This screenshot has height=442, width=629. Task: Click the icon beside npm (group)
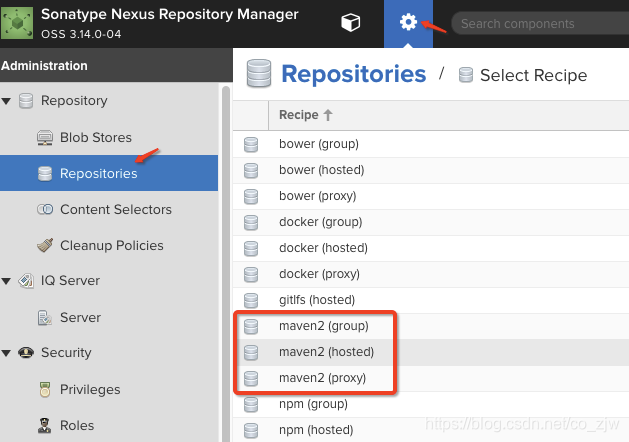[x=251, y=404]
